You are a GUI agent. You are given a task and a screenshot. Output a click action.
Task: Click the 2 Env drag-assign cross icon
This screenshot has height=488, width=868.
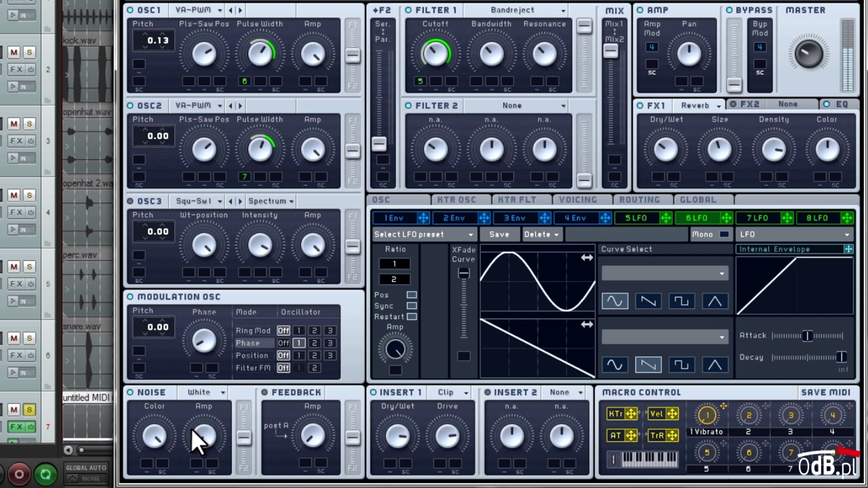click(x=484, y=218)
